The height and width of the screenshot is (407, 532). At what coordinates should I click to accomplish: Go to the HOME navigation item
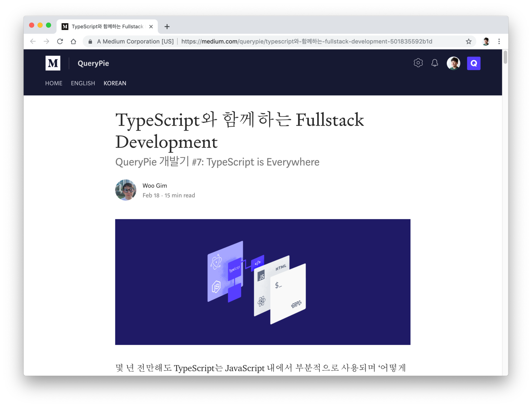54,83
